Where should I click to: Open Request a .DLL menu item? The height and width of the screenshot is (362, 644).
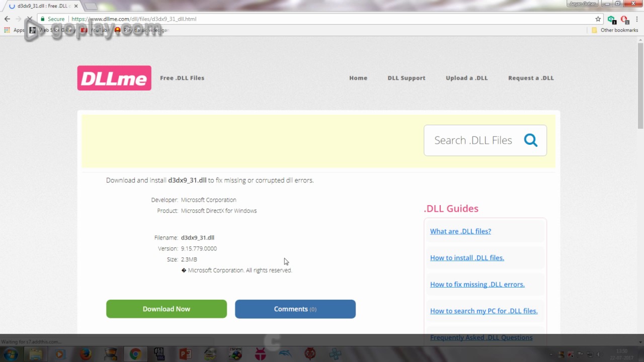pyautogui.click(x=531, y=78)
